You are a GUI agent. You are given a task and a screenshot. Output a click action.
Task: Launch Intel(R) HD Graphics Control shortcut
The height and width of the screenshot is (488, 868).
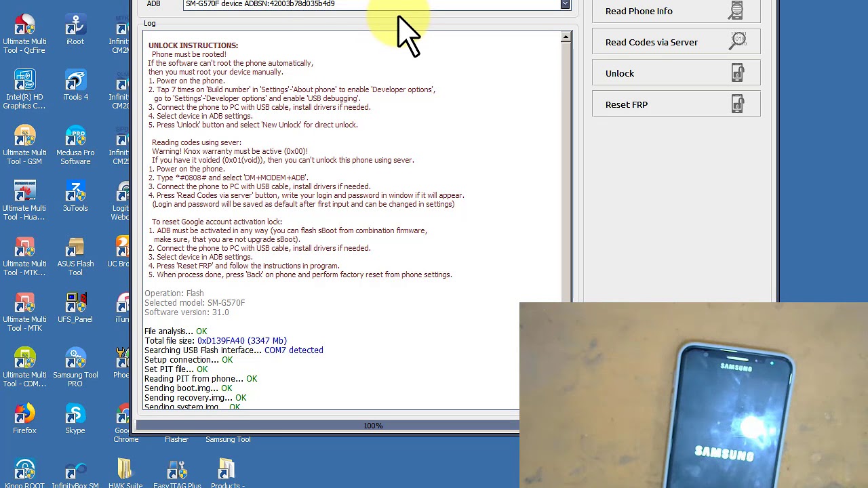tap(24, 89)
